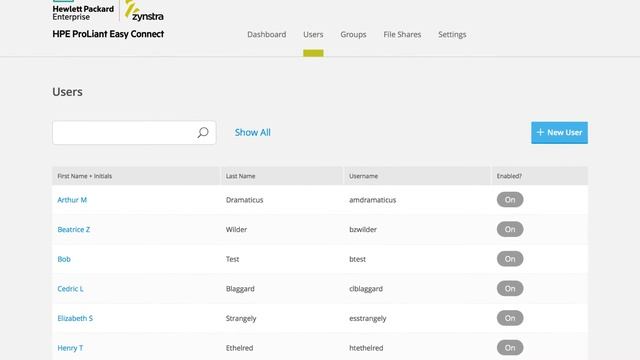
Task: Toggle Enabled switch for Henry T
Action: (x=510, y=348)
